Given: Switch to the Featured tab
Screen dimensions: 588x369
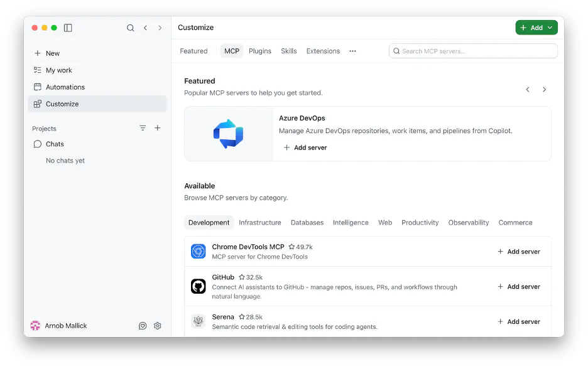Looking at the screenshot, I should pyautogui.click(x=193, y=51).
